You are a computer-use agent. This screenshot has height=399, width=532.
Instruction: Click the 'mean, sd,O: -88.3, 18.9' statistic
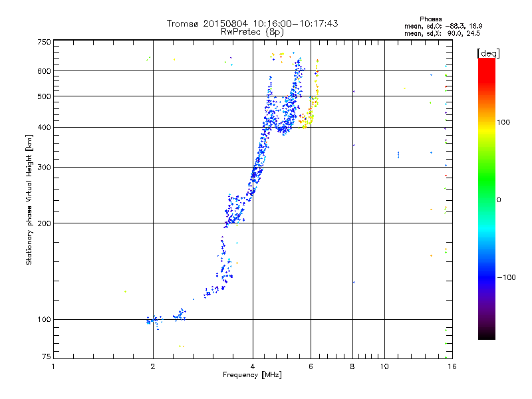click(443, 26)
